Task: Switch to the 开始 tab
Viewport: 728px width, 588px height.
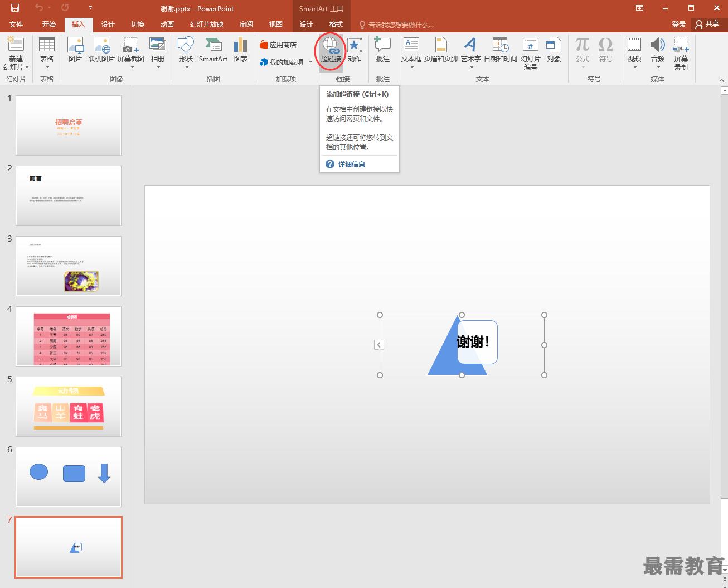Action: (49, 25)
